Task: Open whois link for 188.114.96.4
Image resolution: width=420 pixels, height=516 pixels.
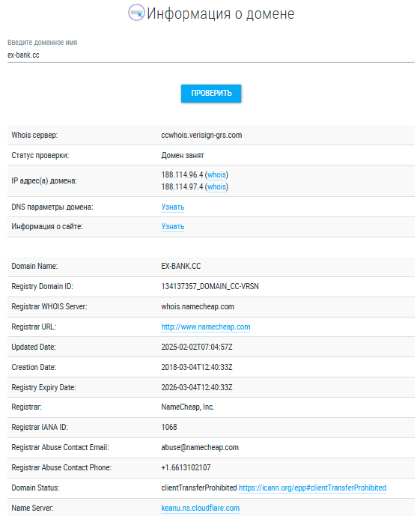Action: pos(216,174)
